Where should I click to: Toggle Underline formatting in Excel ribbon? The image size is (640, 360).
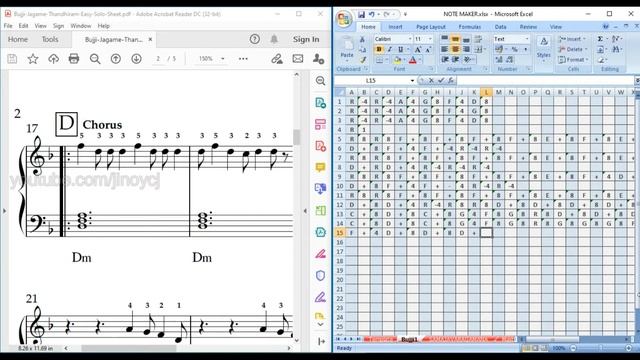point(400,49)
